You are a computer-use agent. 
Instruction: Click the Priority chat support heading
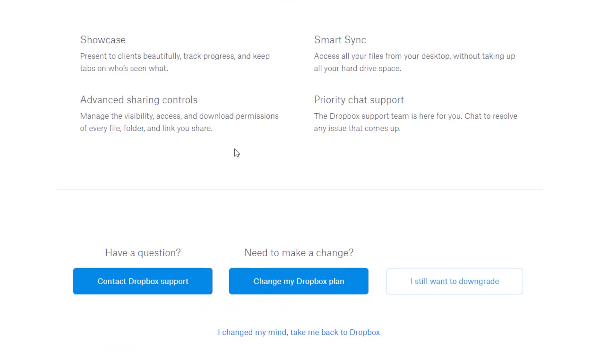[x=359, y=100]
